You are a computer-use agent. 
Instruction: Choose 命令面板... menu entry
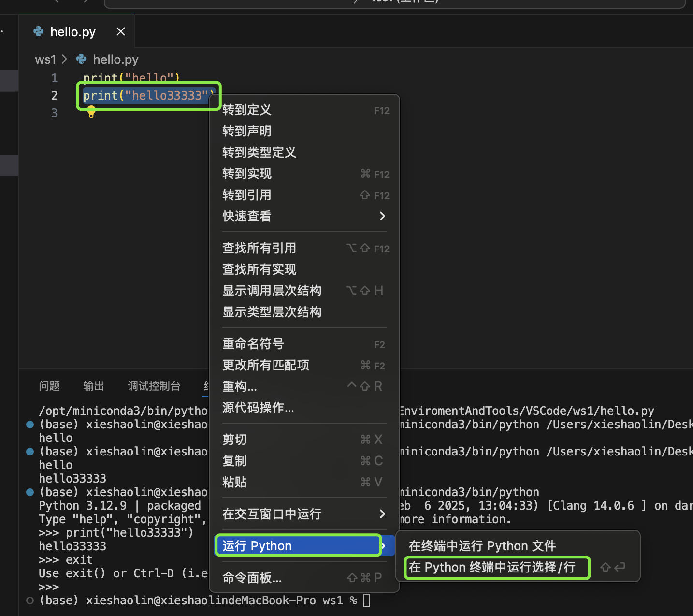pos(305,578)
